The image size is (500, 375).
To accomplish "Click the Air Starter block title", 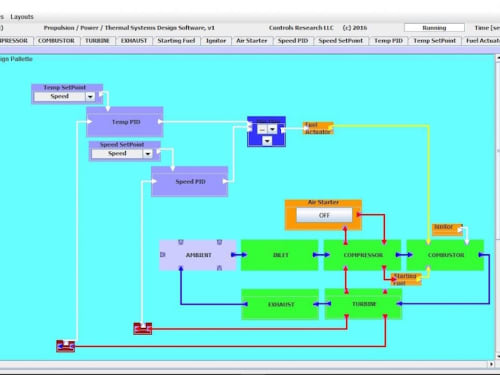I will pyautogui.click(x=323, y=202).
